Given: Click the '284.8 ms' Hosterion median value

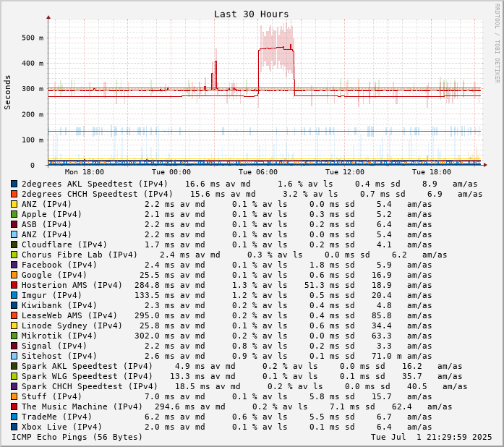Looking at the screenshot, I should [x=154, y=285].
